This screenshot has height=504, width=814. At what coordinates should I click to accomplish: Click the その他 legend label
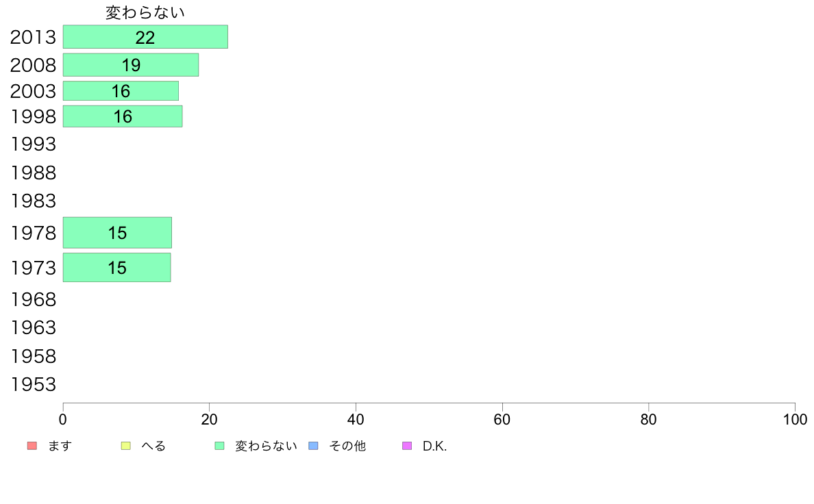coord(347,446)
